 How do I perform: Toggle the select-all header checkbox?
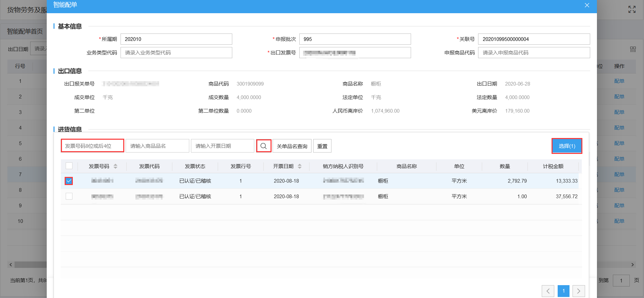tap(69, 166)
